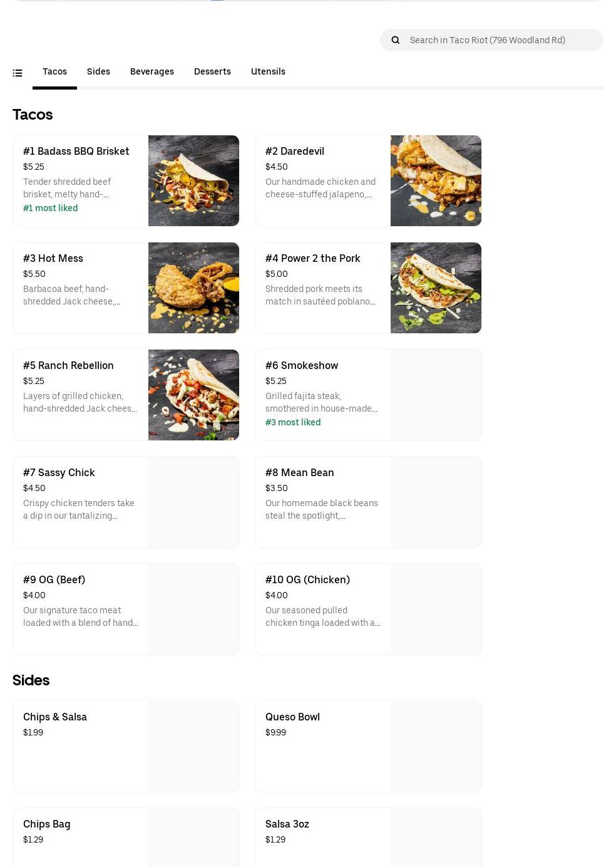Choose the #7 Sassy Chick taco
The image size is (616, 867).
[x=126, y=502]
